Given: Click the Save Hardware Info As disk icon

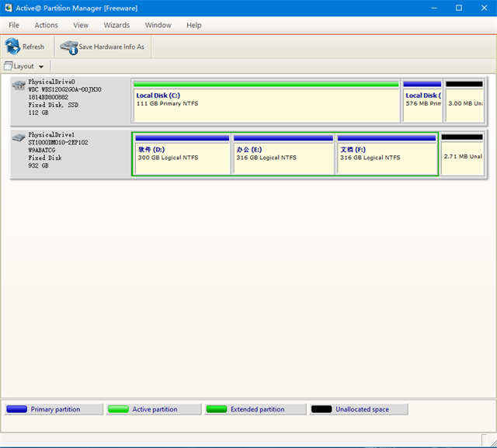Looking at the screenshot, I should coord(69,47).
